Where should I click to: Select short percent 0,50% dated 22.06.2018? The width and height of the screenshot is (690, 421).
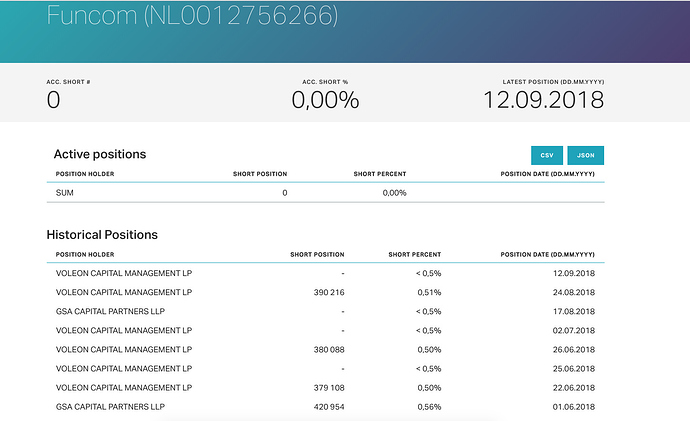click(x=429, y=388)
